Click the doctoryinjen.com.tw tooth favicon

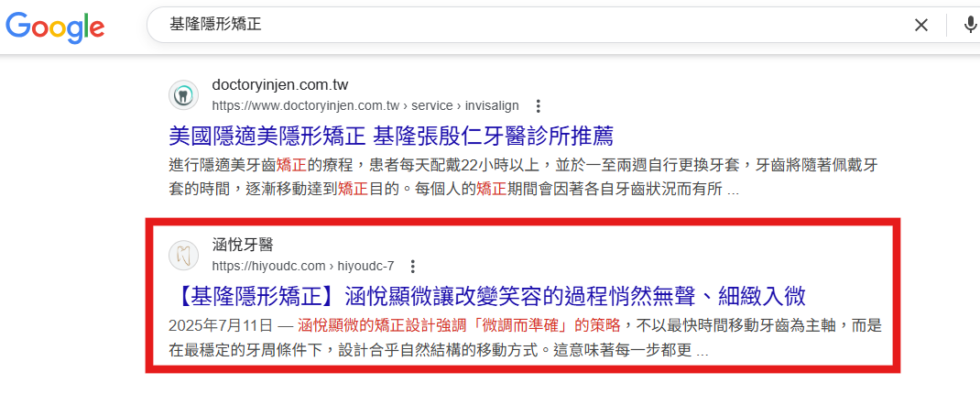(184, 95)
